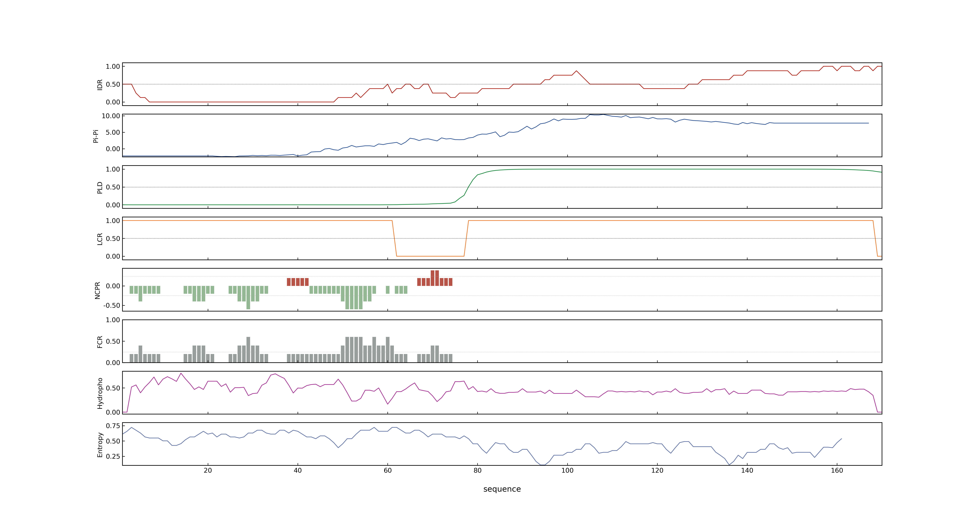Click the IDR curve peak near position 102
This screenshot has width=980, height=523.
(x=576, y=71)
